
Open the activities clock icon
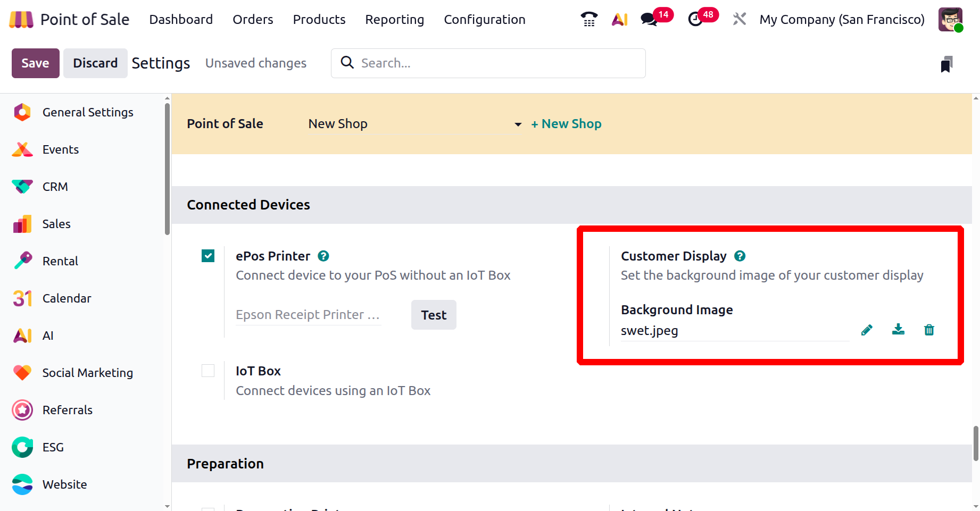(x=695, y=20)
